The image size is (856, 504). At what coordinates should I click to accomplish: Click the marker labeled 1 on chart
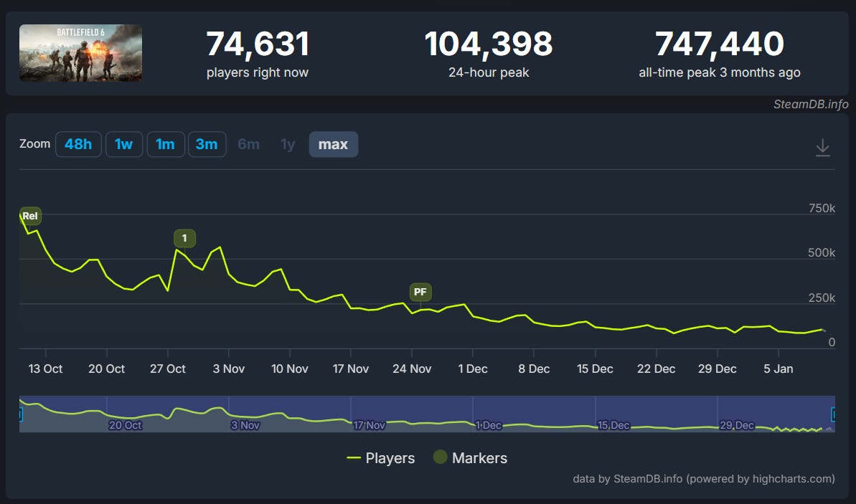coord(184,238)
